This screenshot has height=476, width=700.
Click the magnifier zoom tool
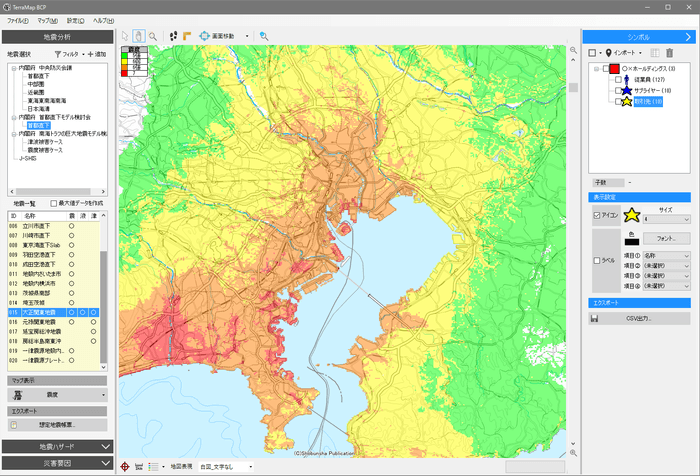pyautogui.click(x=152, y=35)
